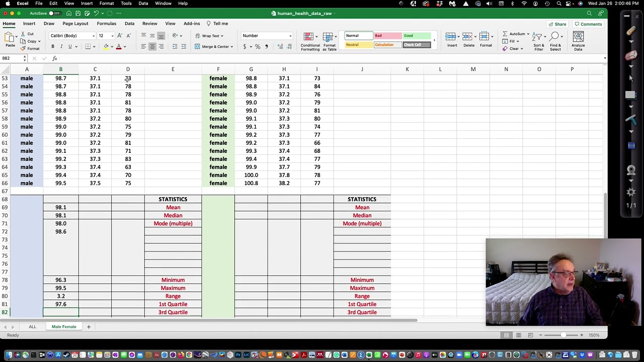Apply yellow fill color
The height and width of the screenshot is (362, 644).
click(x=106, y=47)
